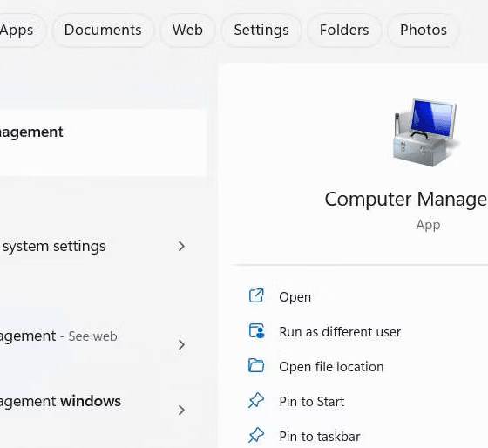
Task: Switch to the Documents filter tab
Action: 103,31
